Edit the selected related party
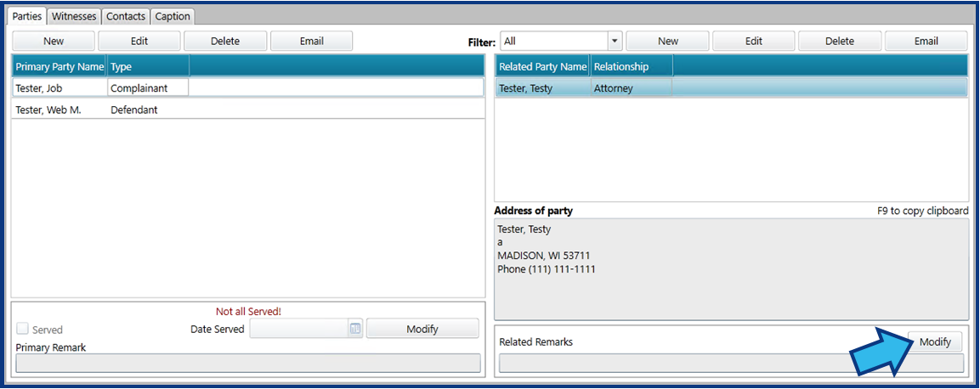Viewport: 980px width, 389px height. 754,42
